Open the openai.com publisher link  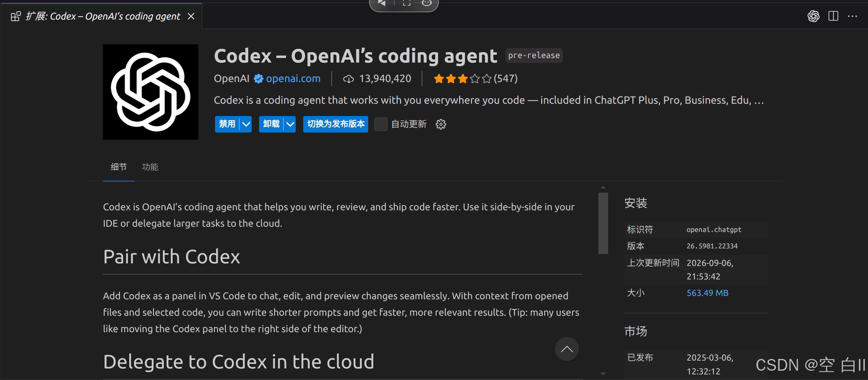pyautogui.click(x=293, y=78)
